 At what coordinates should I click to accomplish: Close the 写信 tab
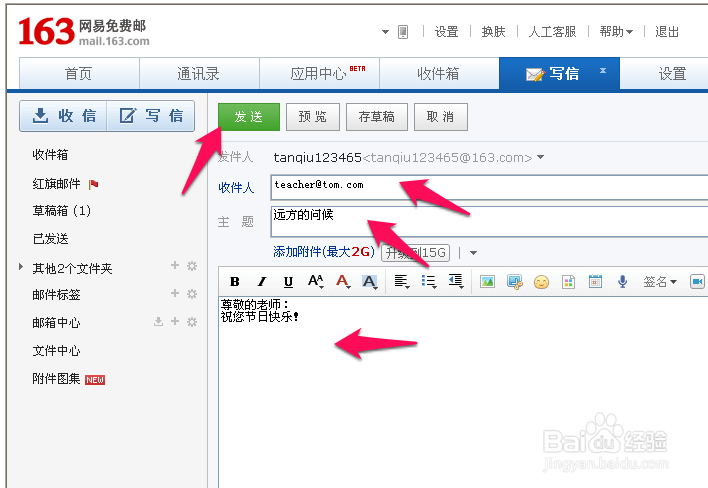click(x=603, y=70)
